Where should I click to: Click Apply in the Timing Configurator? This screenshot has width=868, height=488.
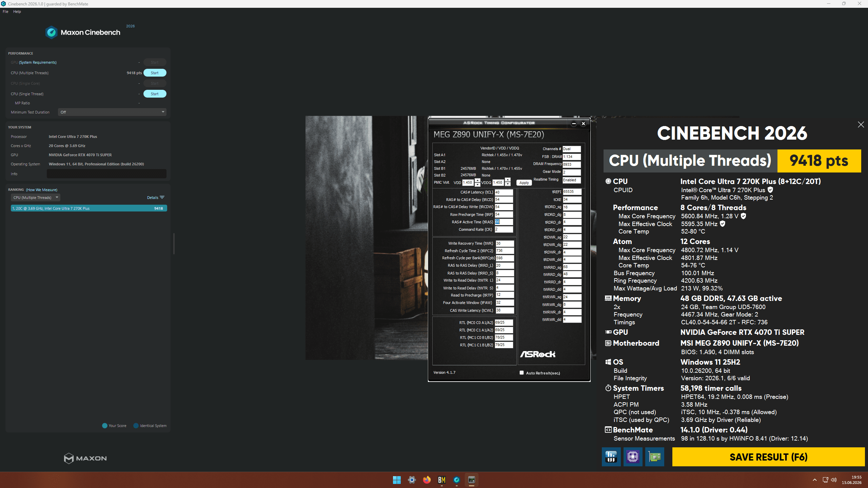[x=524, y=183]
